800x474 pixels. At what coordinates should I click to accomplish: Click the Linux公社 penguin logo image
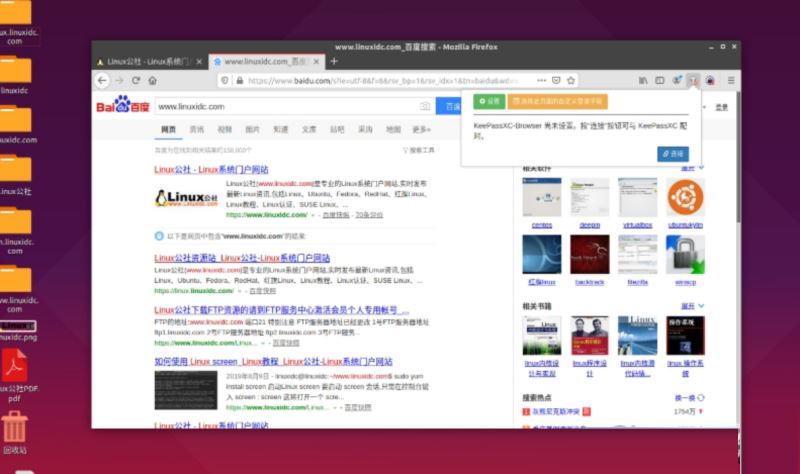coord(186,198)
